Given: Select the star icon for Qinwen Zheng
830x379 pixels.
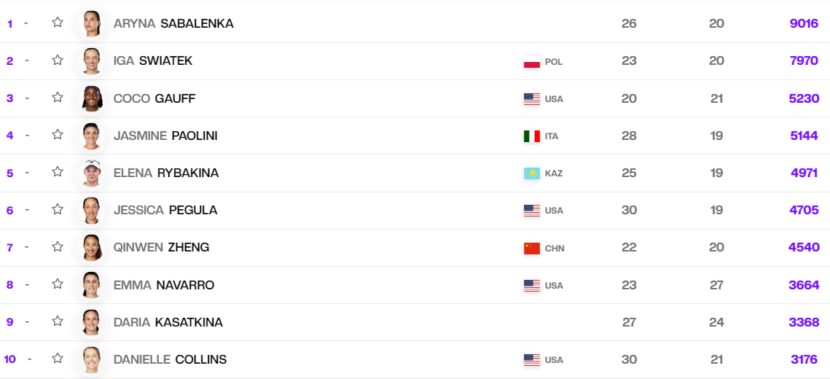Looking at the screenshot, I should coord(58,247).
